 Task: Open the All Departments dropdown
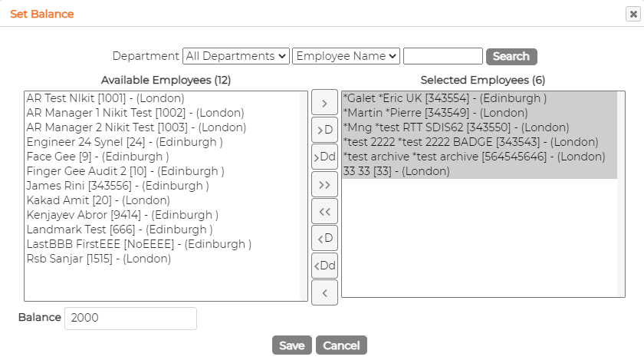click(x=236, y=56)
